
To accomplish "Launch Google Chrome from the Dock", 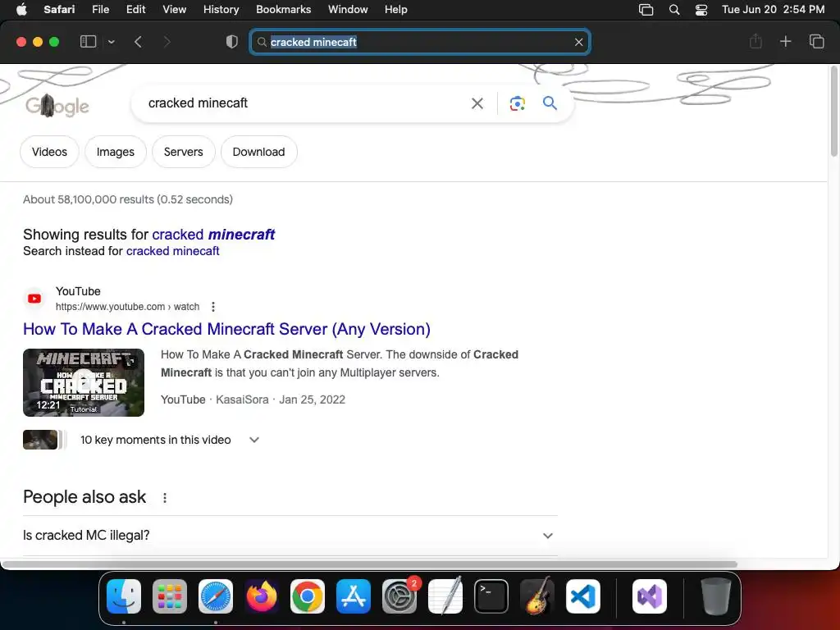I will [x=308, y=596].
